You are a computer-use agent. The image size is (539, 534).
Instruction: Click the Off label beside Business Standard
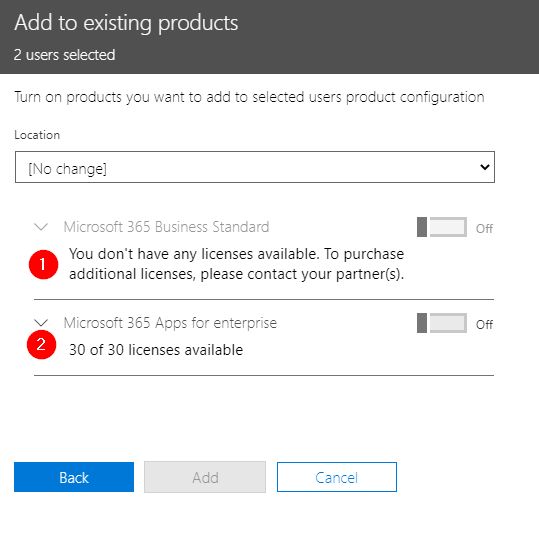(x=484, y=228)
